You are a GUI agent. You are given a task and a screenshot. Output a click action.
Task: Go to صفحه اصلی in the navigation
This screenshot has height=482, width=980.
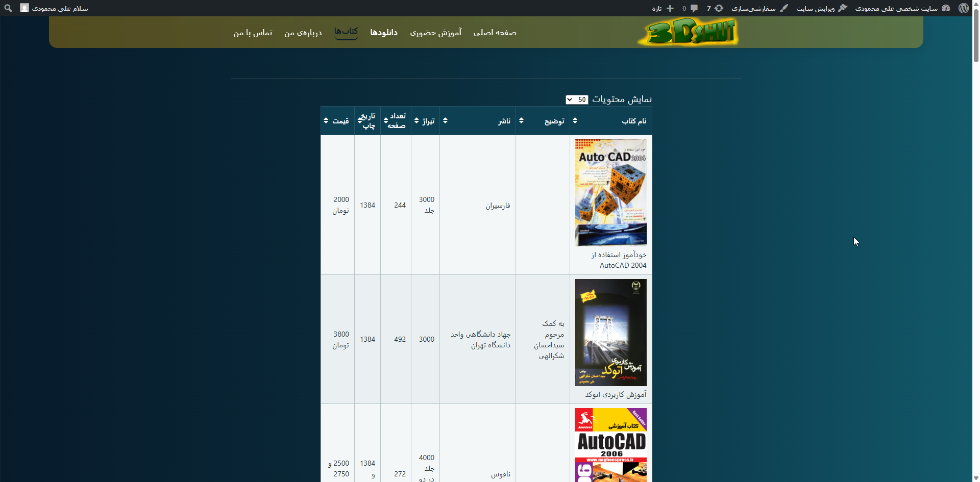pos(495,33)
